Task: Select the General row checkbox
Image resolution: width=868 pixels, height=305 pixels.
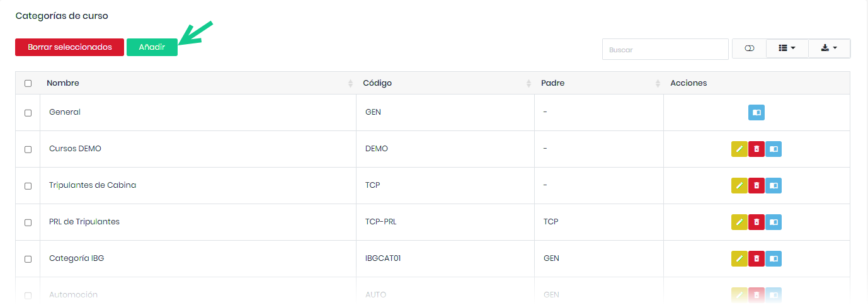Action: point(28,113)
